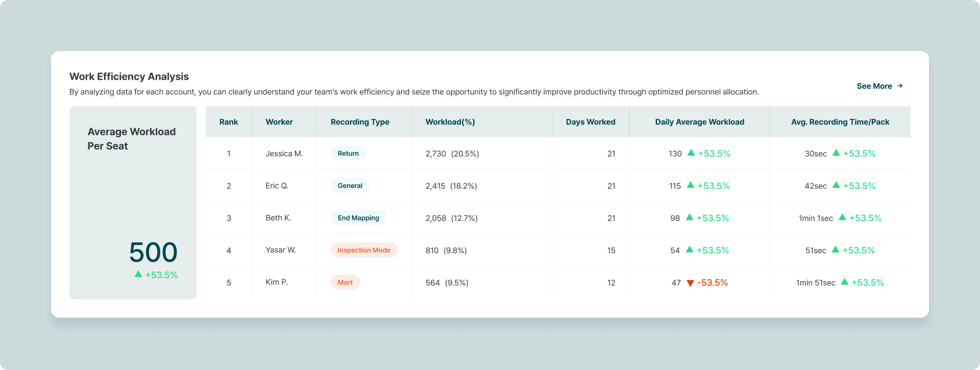
Task: Click the See More arrow icon
Action: 900,86
